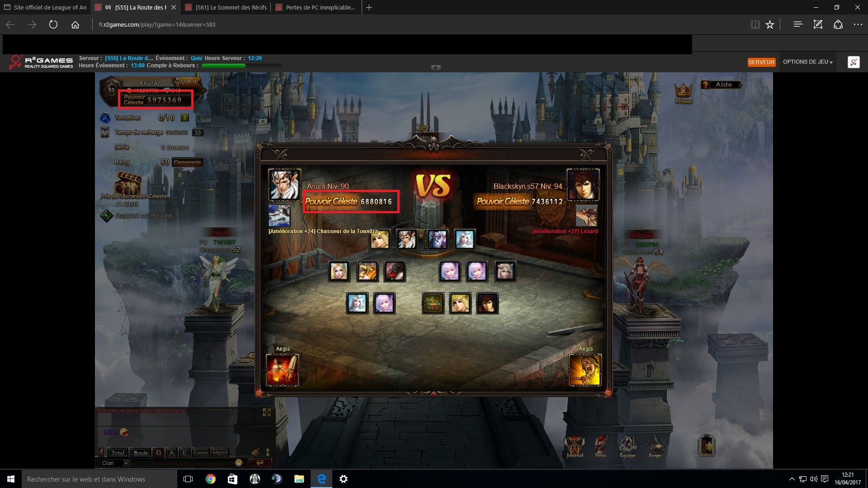This screenshot has height=488, width=868.
Task: Toggle chat window expand icon
Action: tap(267, 413)
